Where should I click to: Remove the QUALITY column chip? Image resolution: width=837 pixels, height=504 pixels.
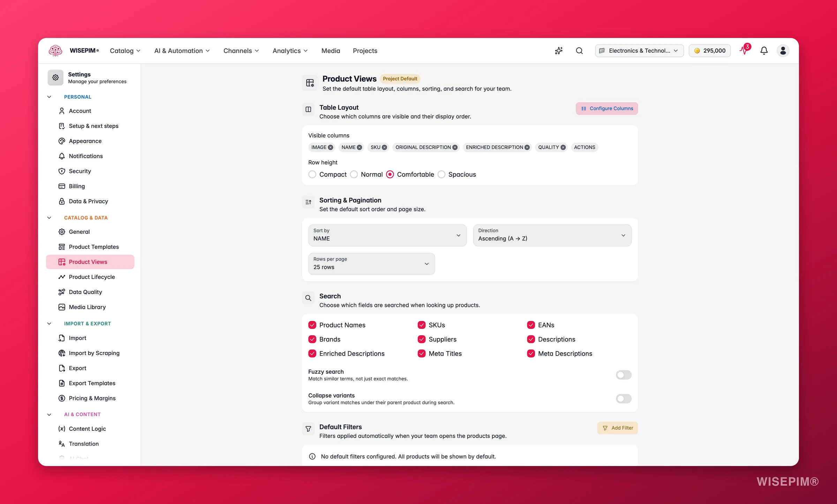click(563, 147)
